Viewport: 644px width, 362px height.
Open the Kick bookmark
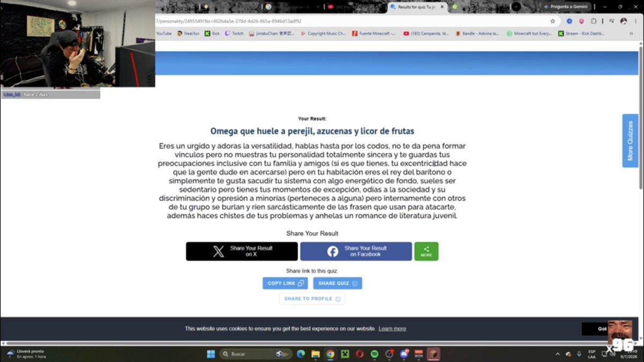pyautogui.click(x=212, y=33)
